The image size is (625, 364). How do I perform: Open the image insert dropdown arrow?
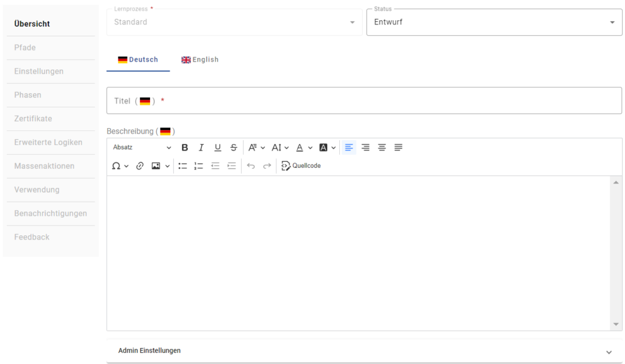(167, 166)
